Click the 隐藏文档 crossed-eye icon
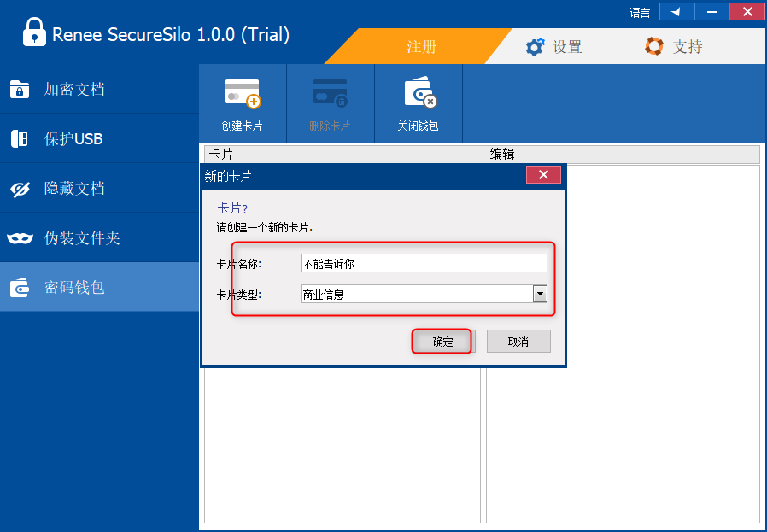 [x=20, y=189]
